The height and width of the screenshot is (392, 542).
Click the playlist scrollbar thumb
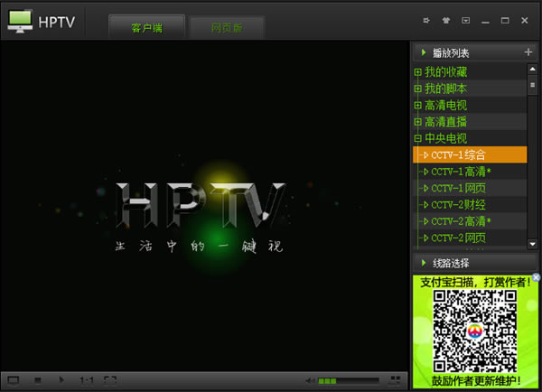(x=532, y=85)
